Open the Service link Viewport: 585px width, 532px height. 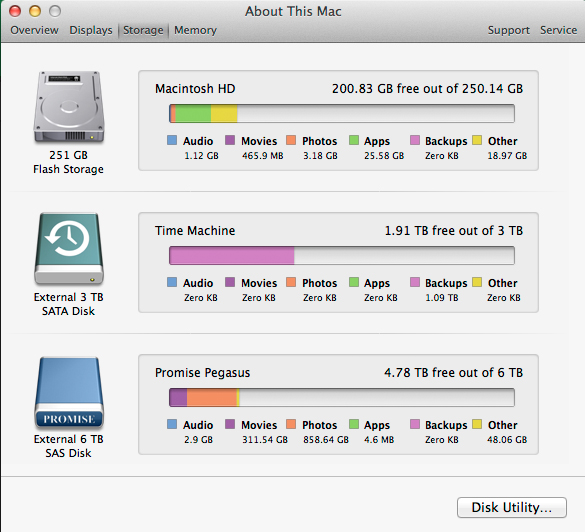tap(559, 30)
